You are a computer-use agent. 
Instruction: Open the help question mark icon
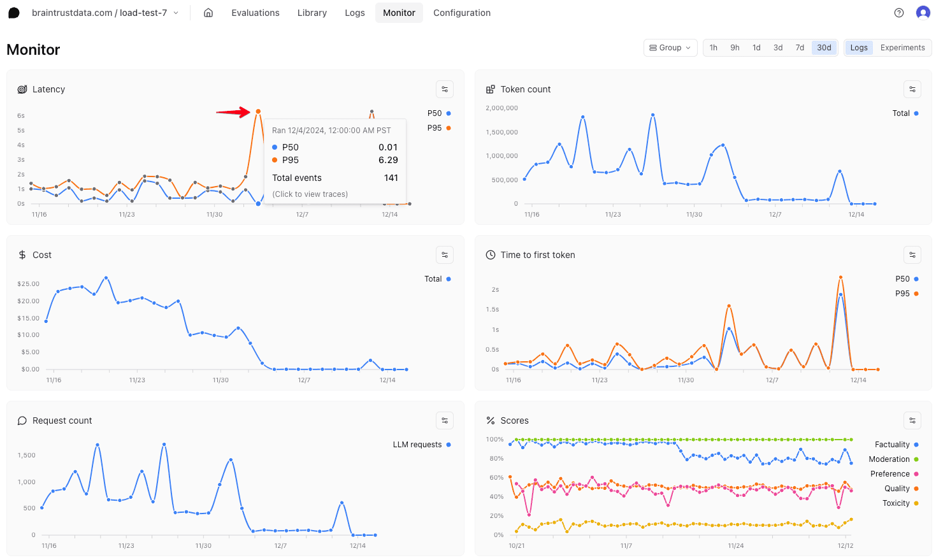pos(899,13)
